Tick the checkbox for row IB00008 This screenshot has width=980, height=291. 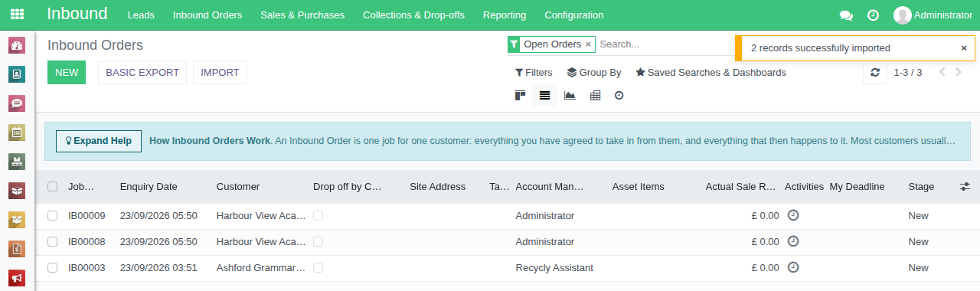[52, 241]
